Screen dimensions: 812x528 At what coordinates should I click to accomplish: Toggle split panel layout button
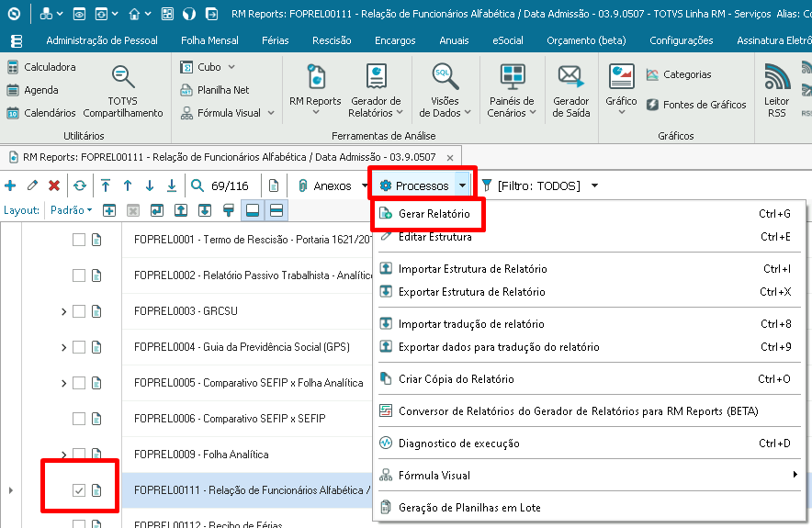pos(276,210)
